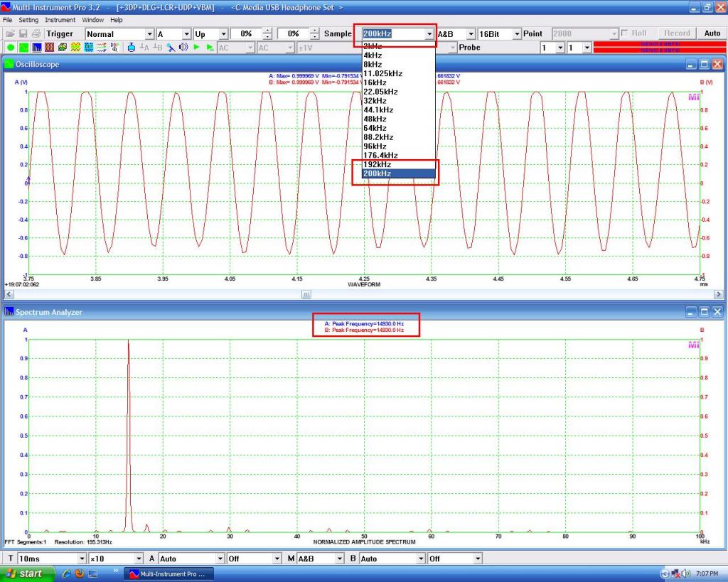Open the Window menu
The image size is (728, 582).
[x=93, y=20]
